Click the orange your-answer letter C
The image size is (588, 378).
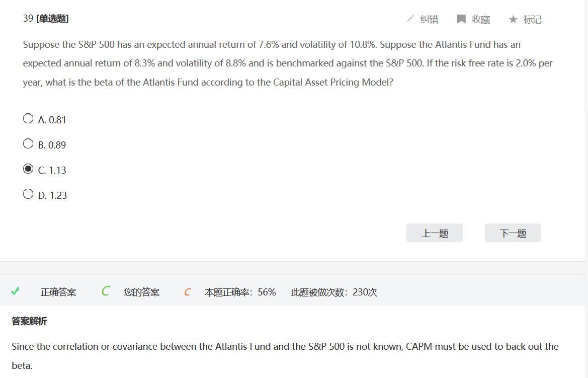pyautogui.click(x=187, y=292)
